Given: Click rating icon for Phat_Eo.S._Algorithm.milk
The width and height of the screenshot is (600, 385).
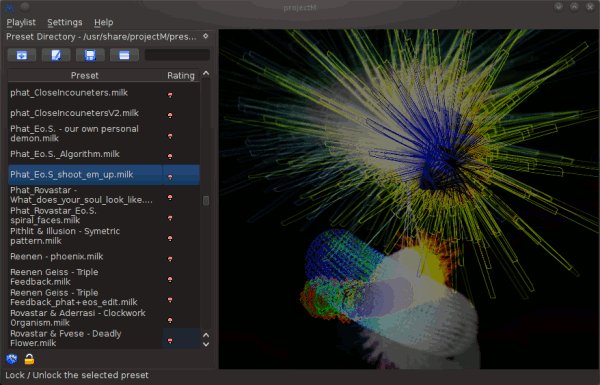Looking at the screenshot, I should (170, 156).
